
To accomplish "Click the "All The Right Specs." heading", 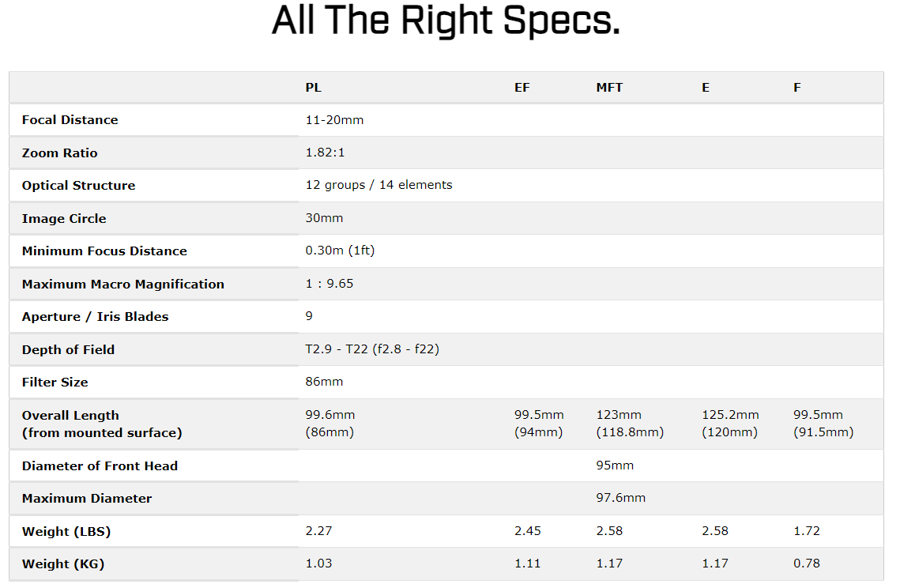I will [446, 21].
